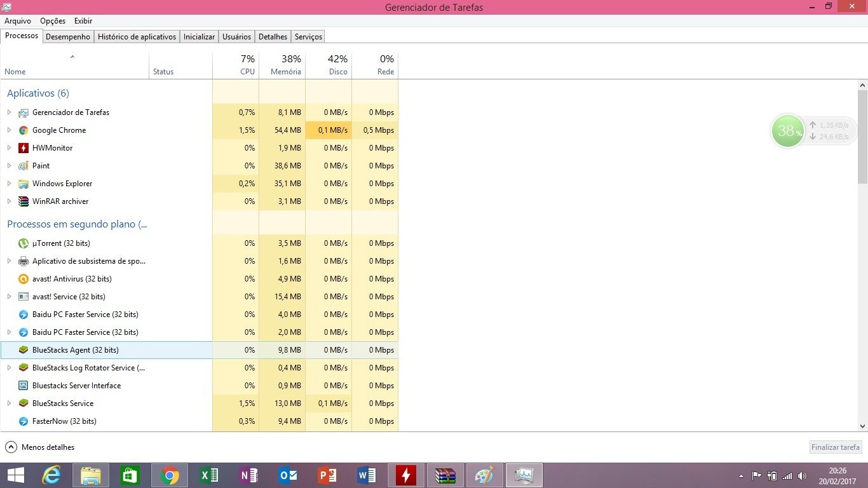Sort by the Memória column header
868x488 pixels.
click(x=282, y=65)
